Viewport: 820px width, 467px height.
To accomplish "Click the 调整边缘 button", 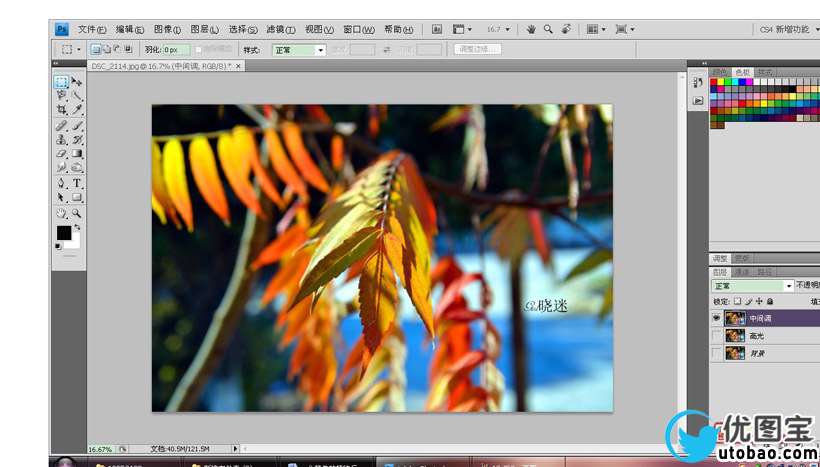I will click(x=478, y=49).
